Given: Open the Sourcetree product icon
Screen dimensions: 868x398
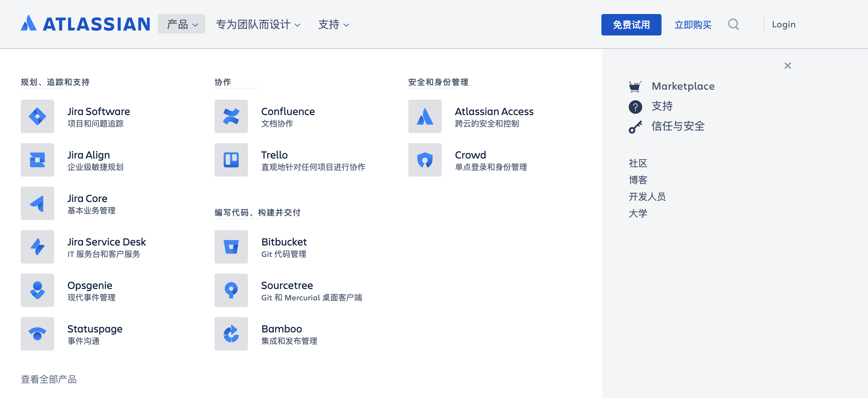Looking at the screenshot, I should click(x=231, y=290).
